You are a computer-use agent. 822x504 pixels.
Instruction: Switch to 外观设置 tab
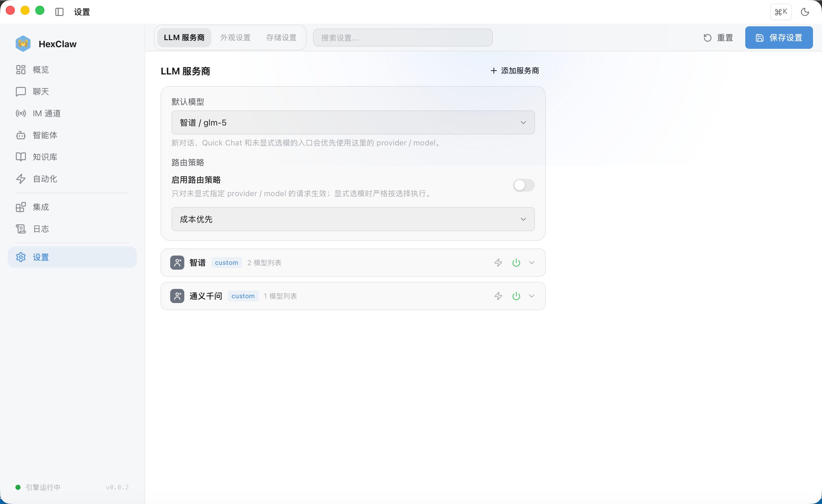pos(236,38)
